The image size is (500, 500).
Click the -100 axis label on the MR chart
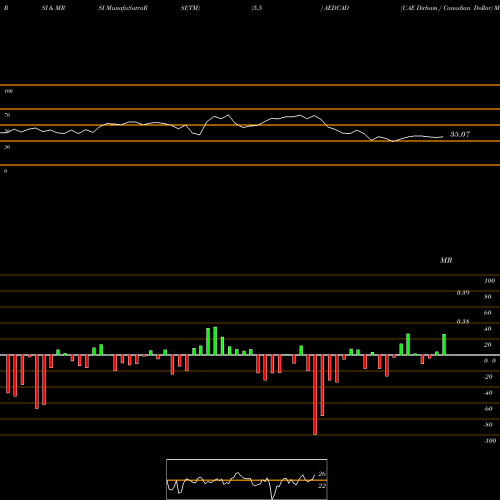pos(490,441)
